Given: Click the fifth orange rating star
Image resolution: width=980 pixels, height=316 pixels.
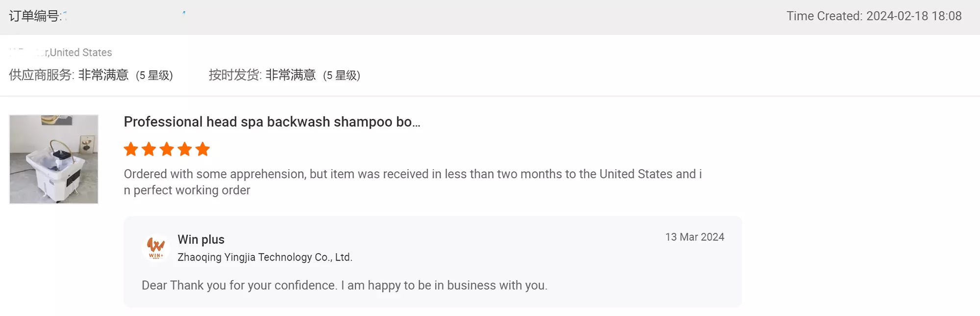Looking at the screenshot, I should 202,149.
